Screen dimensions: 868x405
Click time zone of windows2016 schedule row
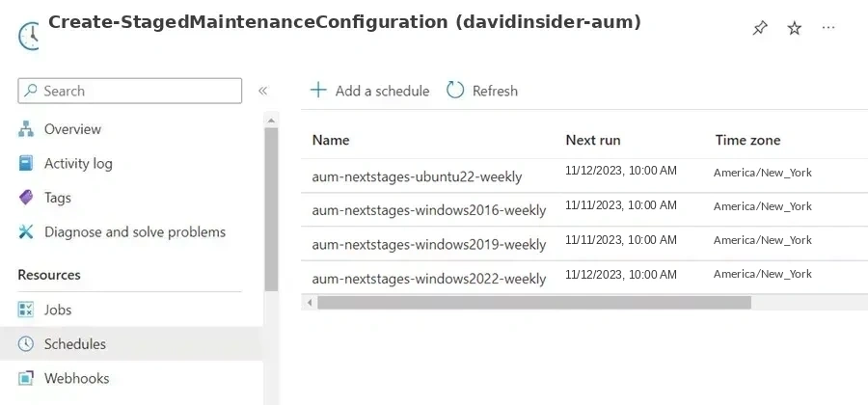pos(763,205)
